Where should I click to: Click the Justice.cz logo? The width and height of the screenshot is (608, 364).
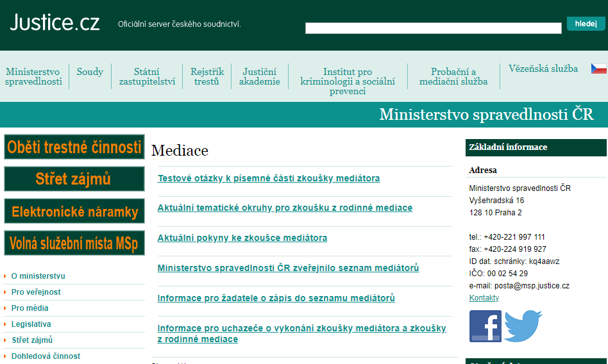pos(55,22)
